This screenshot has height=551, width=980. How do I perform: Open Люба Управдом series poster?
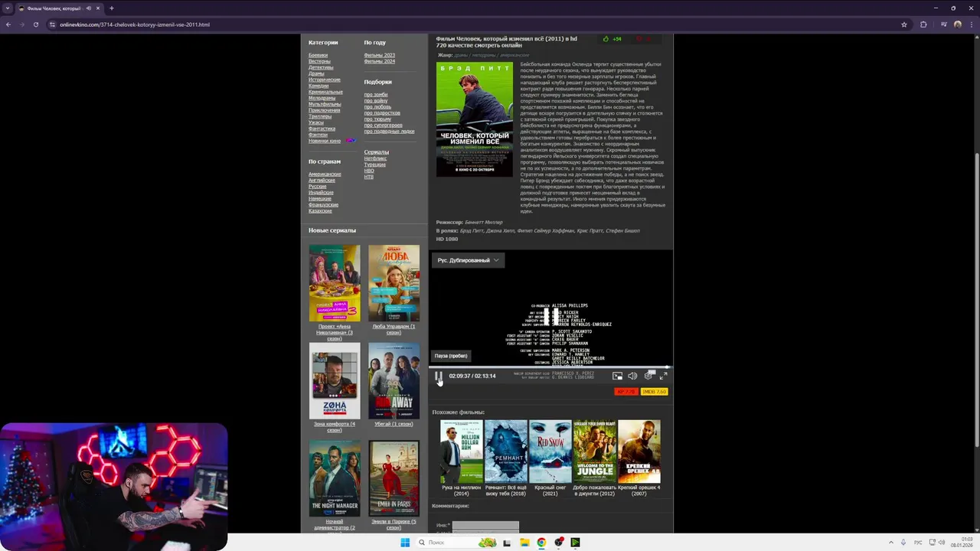pyautogui.click(x=394, y=283)
